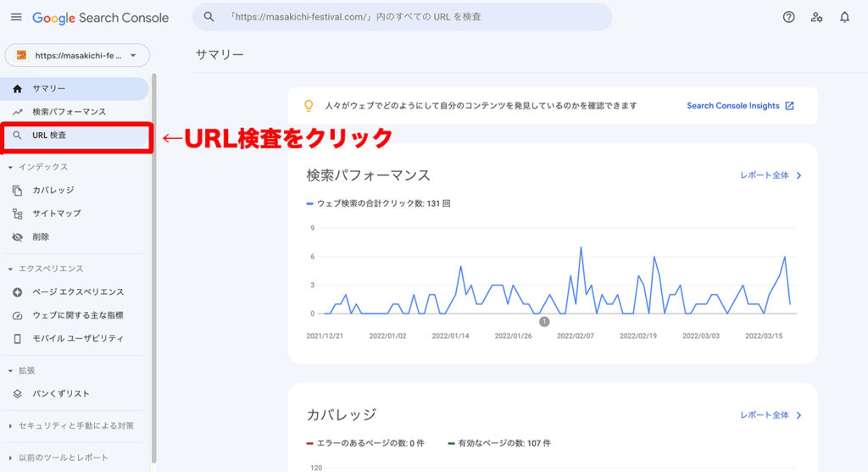Collapse the インデックス section
Viewport: 868px width, 472px height.
click(10, 167)
